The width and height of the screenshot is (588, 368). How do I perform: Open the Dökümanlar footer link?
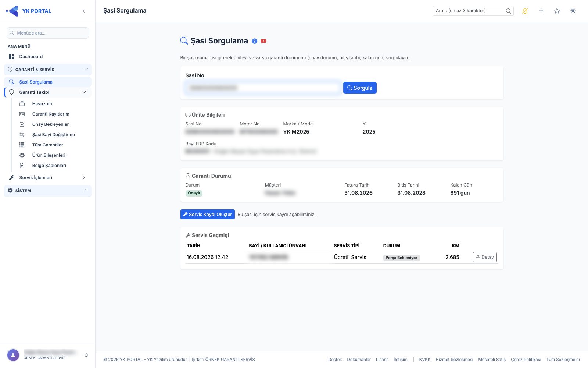pyautogui.click(x=359, y=360)
